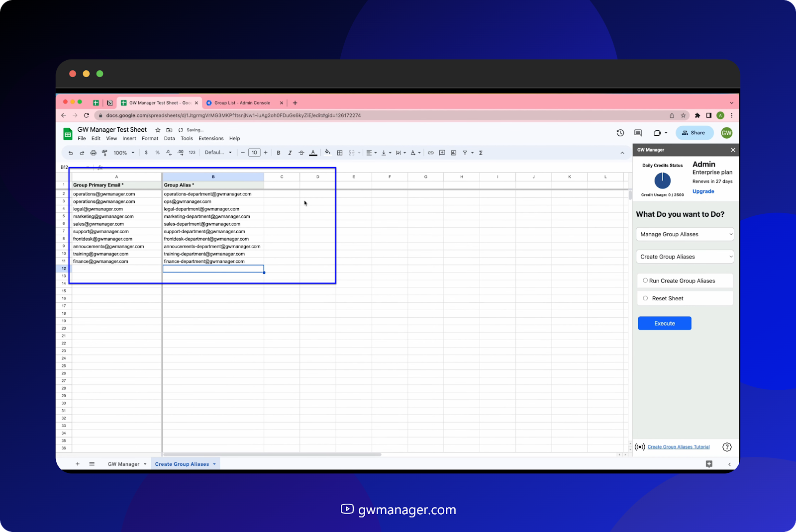Viewport: 796px width, 532px height.
Task: Open vertical align dropdown
Action: 386,153
